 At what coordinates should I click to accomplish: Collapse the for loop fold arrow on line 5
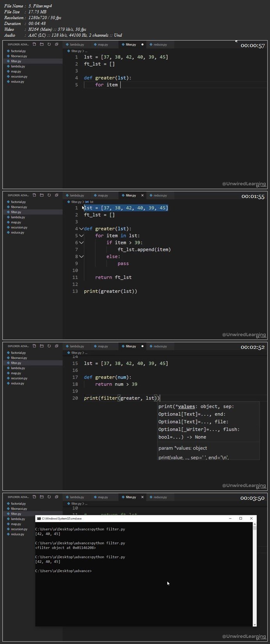[81, 236]
